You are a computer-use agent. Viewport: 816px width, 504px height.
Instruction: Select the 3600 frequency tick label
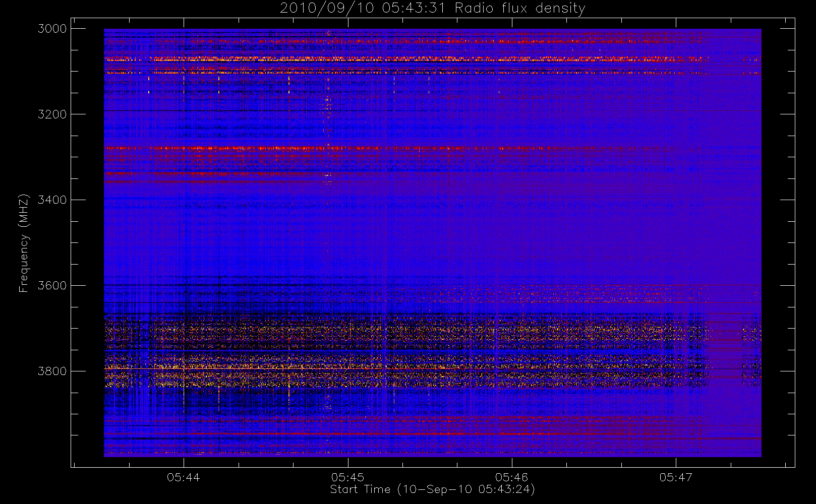pos(52,286)
